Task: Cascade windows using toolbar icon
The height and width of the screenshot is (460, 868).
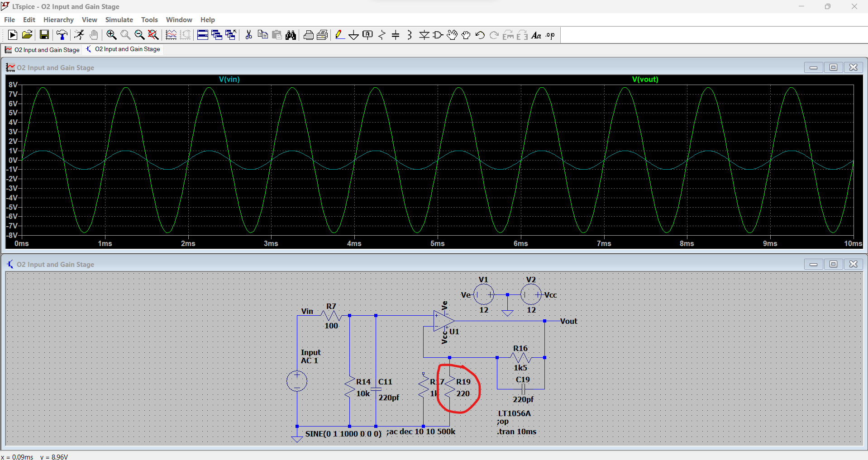Action: coord(217,35)
